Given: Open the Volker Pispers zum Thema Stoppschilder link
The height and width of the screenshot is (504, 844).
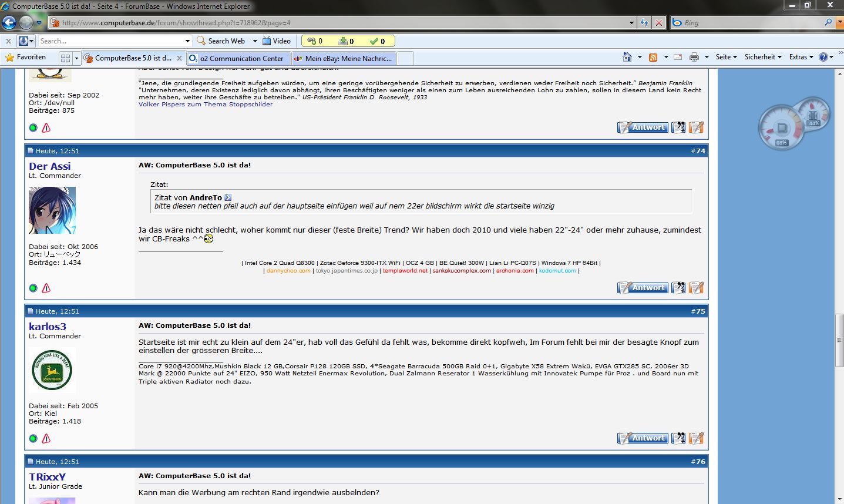Looking at the screenshot, I should click(x=206, y=105).
